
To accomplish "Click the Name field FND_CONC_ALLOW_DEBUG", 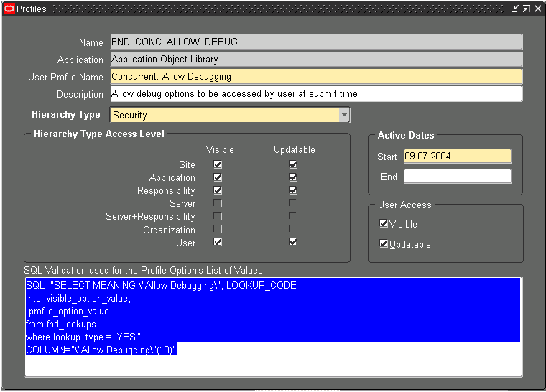I will pyautogui.click(x=315, y=42).
